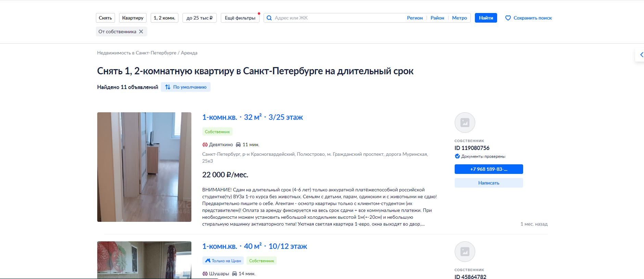644x279 pixels.
Task: Open the до 25 тыс ₽ price dropdown
Action: point(200,18)
